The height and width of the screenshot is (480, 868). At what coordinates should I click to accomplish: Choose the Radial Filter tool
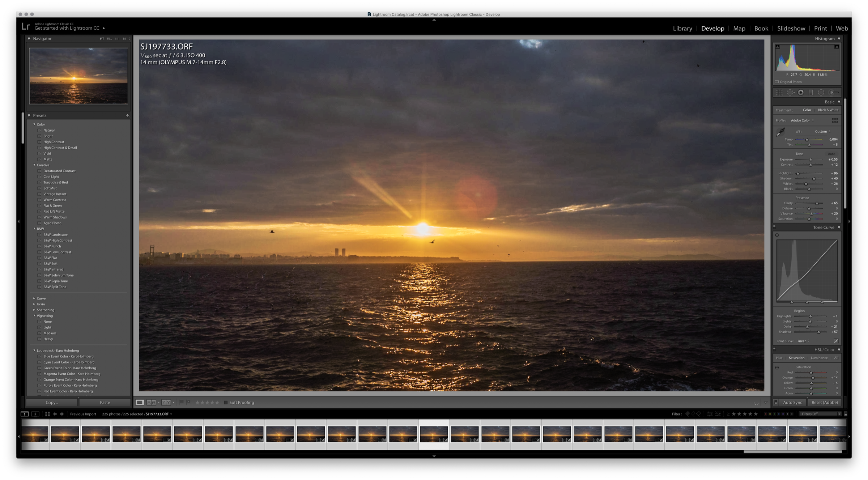[x=821, y=93]
